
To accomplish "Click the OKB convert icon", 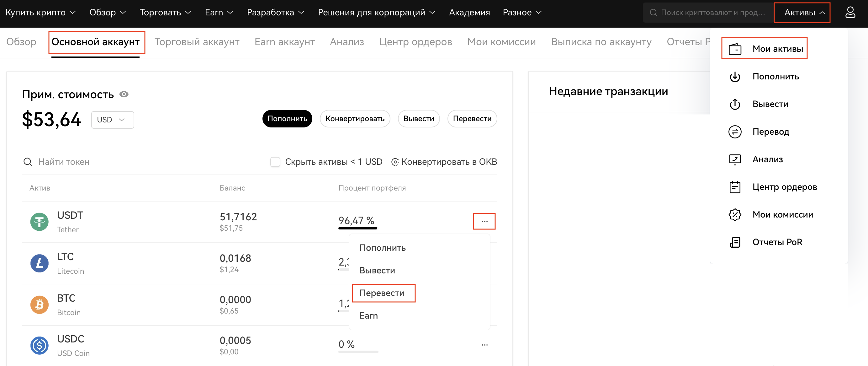I will (x=395, y=162).
